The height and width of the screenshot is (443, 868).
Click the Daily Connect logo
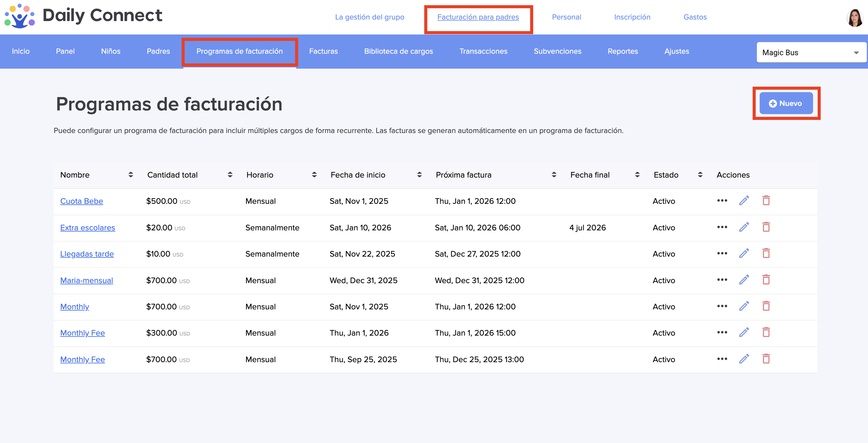83,16
